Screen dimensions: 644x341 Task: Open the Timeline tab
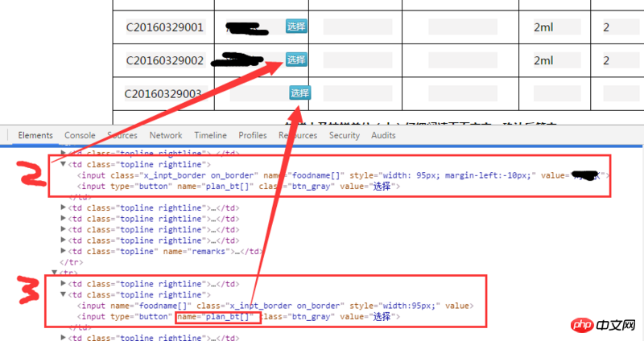[x=210, y=135]
